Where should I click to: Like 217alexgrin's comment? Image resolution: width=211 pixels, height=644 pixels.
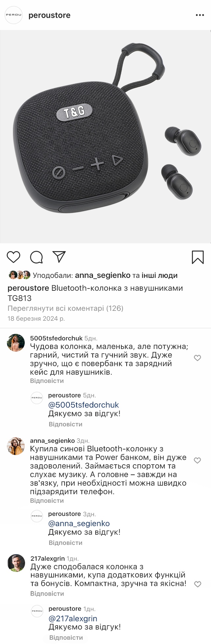pyautogui.click(x=197, y=584)
